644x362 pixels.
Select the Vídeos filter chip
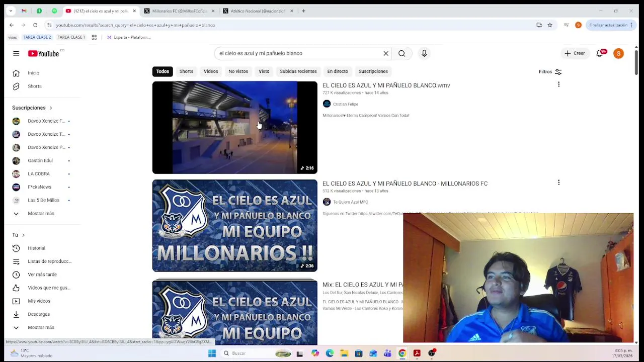point(211,71)
